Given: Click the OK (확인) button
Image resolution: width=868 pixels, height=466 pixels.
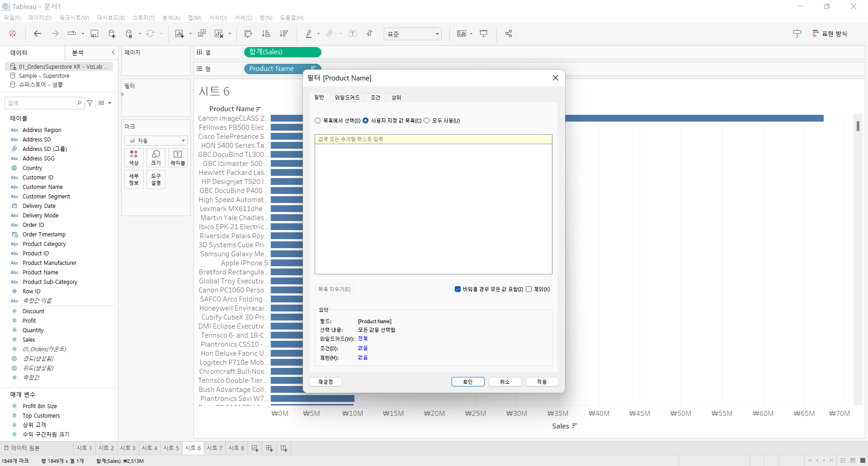Looking at the screenshot, I should tap(468, 382).
